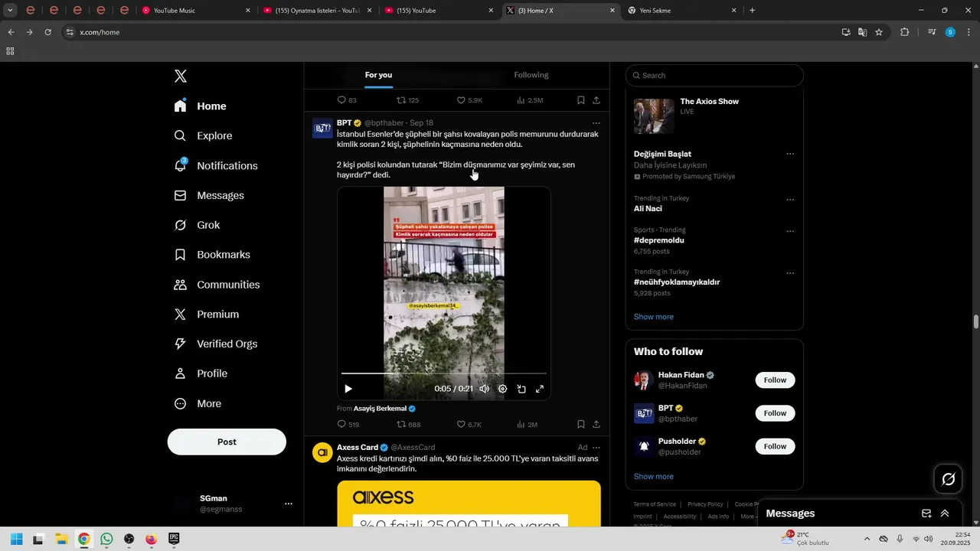
Task: Share the BPT post
Action: [596, 424]
